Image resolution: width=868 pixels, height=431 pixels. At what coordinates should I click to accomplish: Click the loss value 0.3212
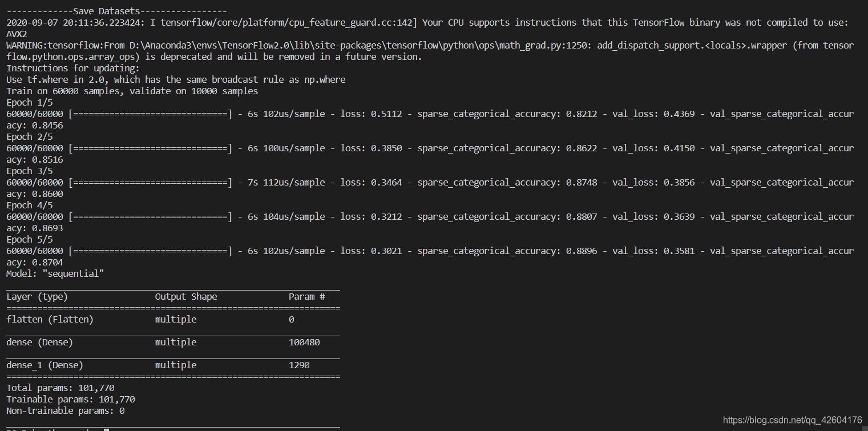pyautogui.click(x=386, y=217)
